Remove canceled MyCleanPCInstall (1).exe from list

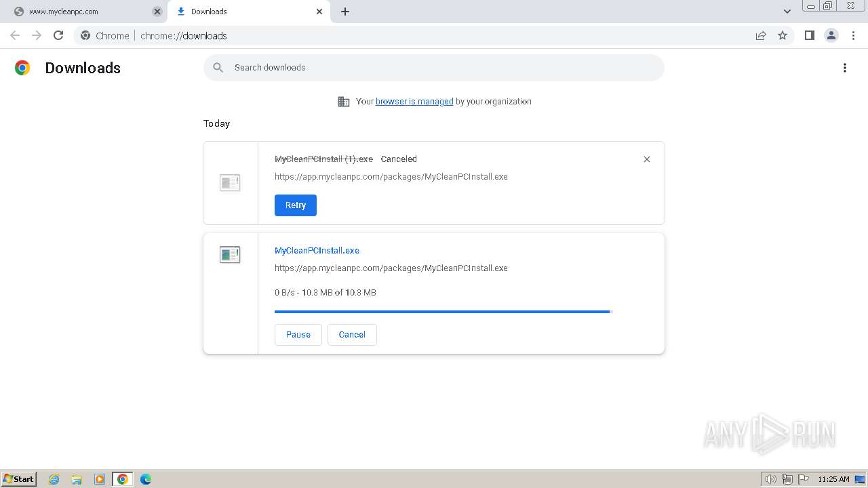click(647, 159)
